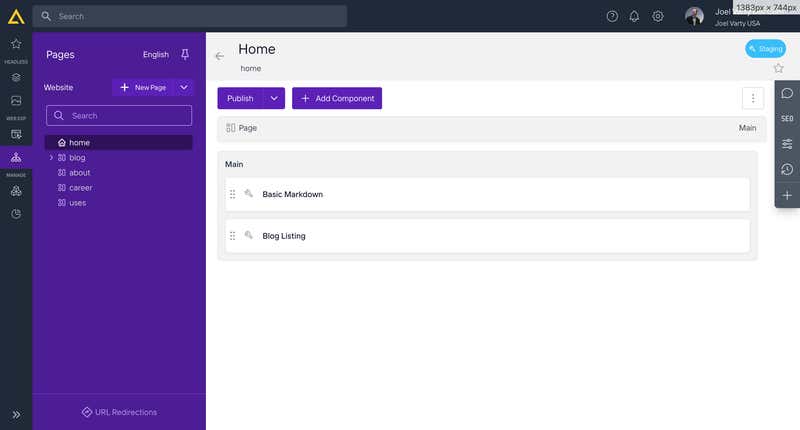Screen dimensions: 800x430
Task: Open the page properties sliders icon
Action: pos(787,144)
